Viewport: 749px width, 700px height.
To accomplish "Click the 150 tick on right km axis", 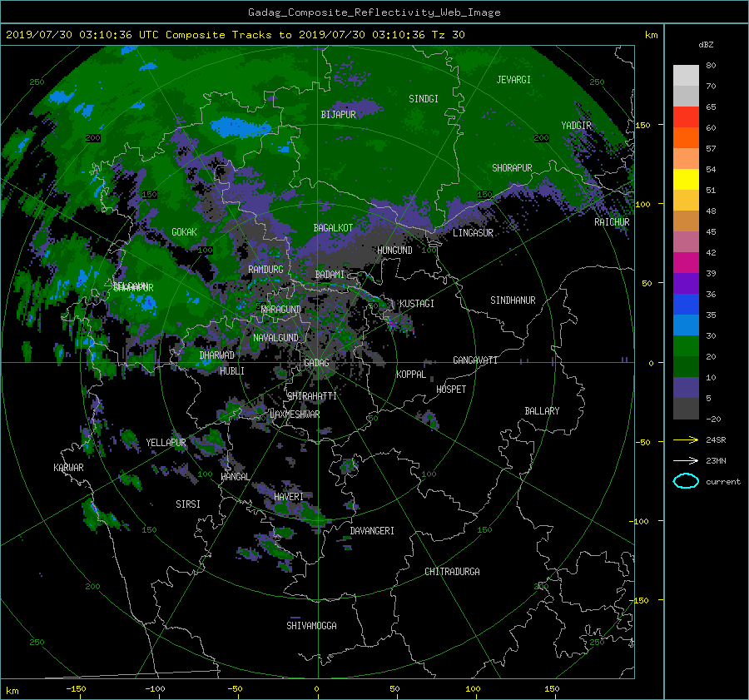I will (x=642, y=125).
